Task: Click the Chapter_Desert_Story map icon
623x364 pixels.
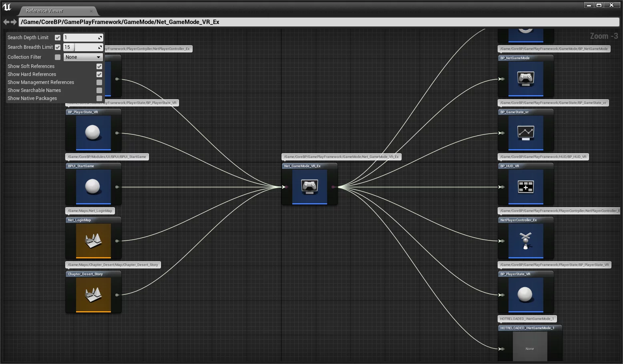Action: [93, 294]
